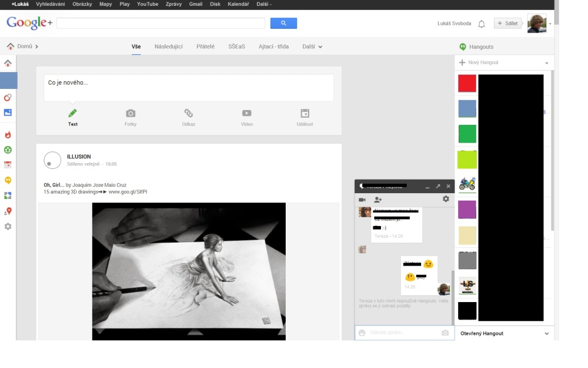Select the motorcycle contact avatar
Screen dimensions: 588x368
pos(467,184)
